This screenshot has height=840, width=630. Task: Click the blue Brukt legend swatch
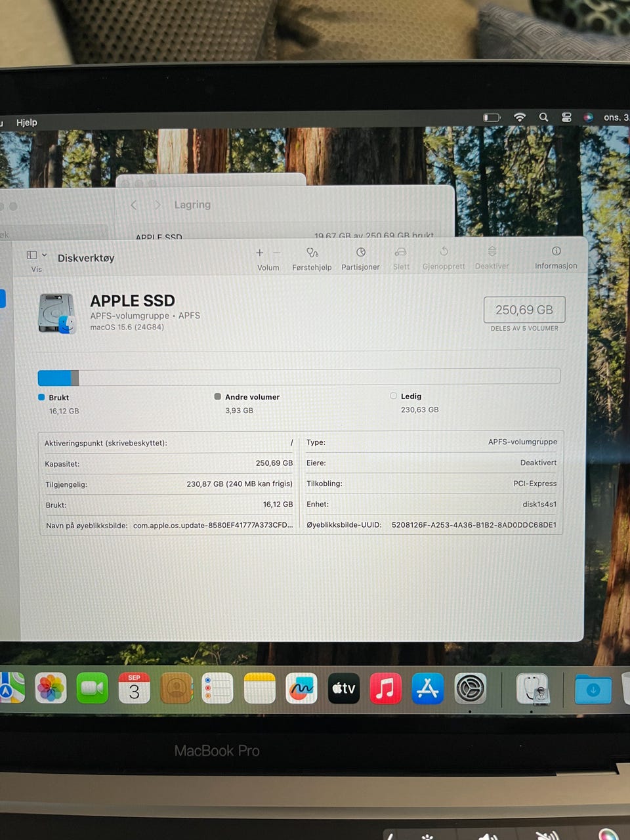click(x=41, y=397)
